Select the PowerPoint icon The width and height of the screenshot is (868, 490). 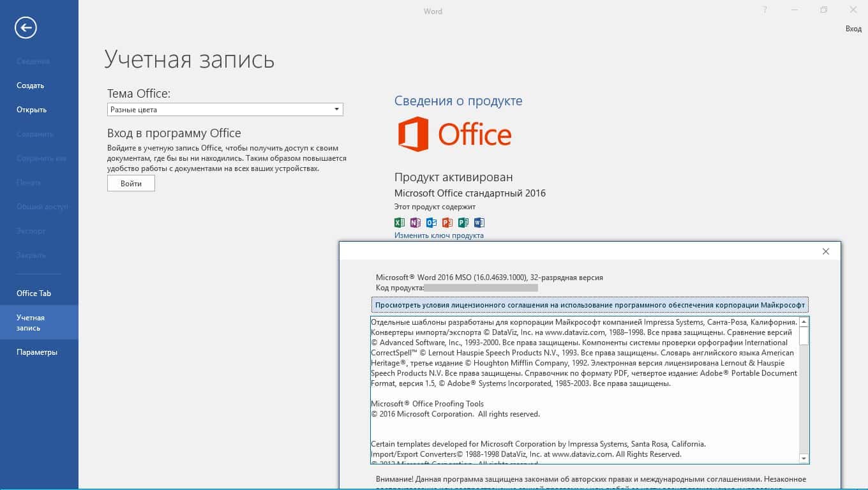click(x=447, y=223)
